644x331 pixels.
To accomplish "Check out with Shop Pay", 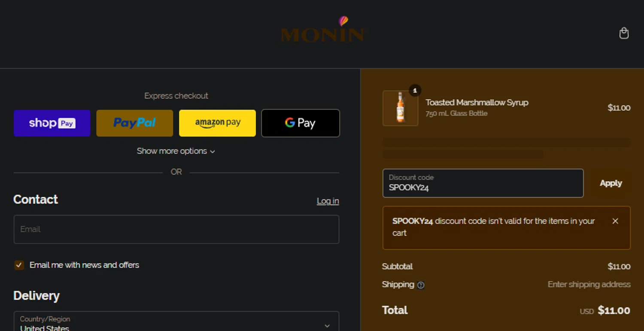I will point(52,123).
